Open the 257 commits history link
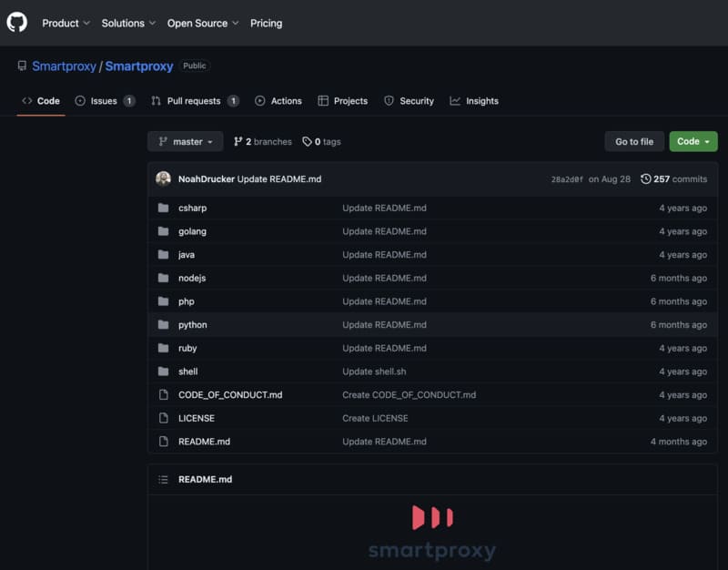 pyautogui.click(x=673, y=178)
